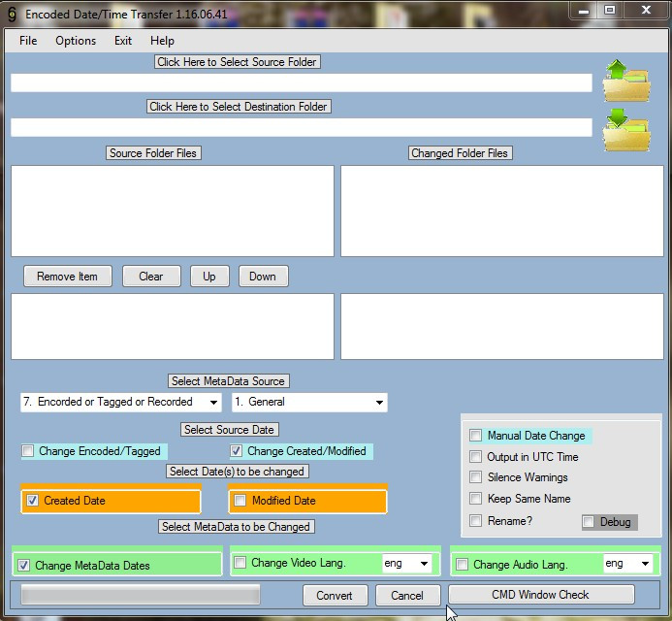Click Here to Select Source Folder button
Image resolution: width=672 pixels, height=621 pixels.
point(237,62)
